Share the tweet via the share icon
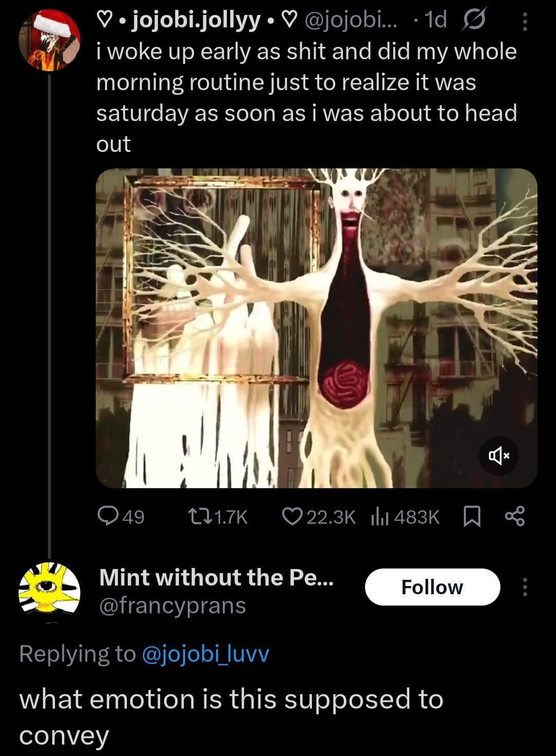This screenshot has height=756, width=556. click(514, 517)
